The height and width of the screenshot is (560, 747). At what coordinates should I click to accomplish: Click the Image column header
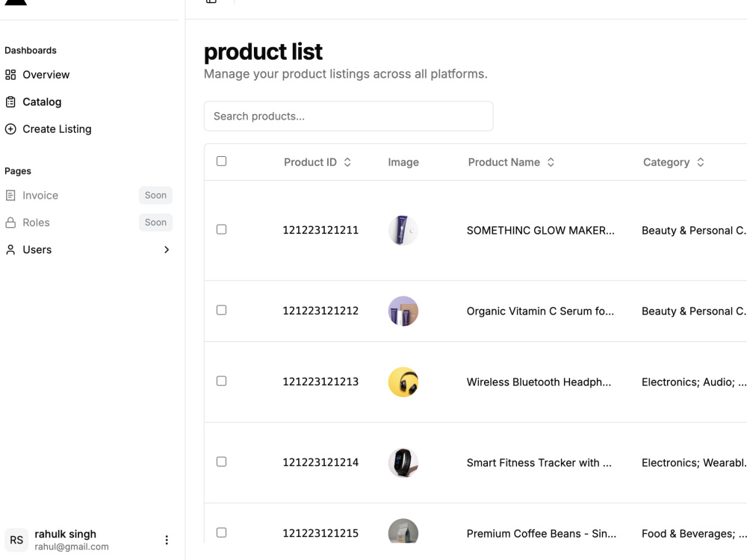(403, 162)
